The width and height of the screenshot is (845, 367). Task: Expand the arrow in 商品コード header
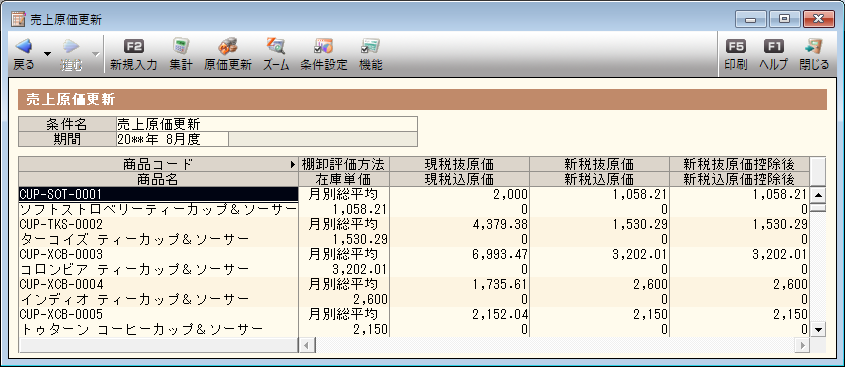tap(293, 164)
